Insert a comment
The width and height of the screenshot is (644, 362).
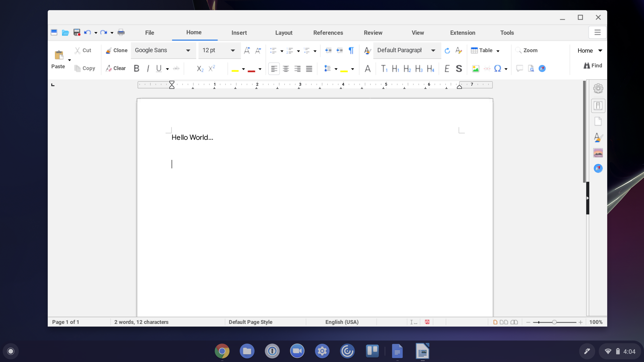[520, 68]
